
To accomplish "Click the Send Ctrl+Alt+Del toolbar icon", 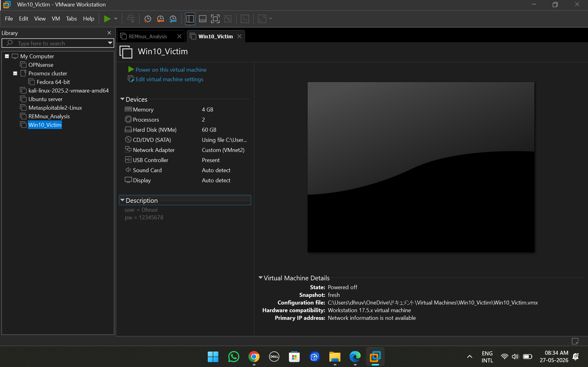I will coord(131,19).
